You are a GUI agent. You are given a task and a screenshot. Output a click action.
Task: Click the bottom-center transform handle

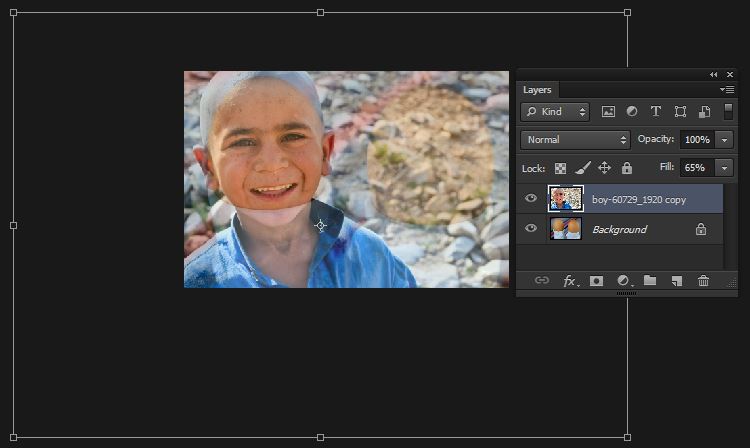click(320, 437)
